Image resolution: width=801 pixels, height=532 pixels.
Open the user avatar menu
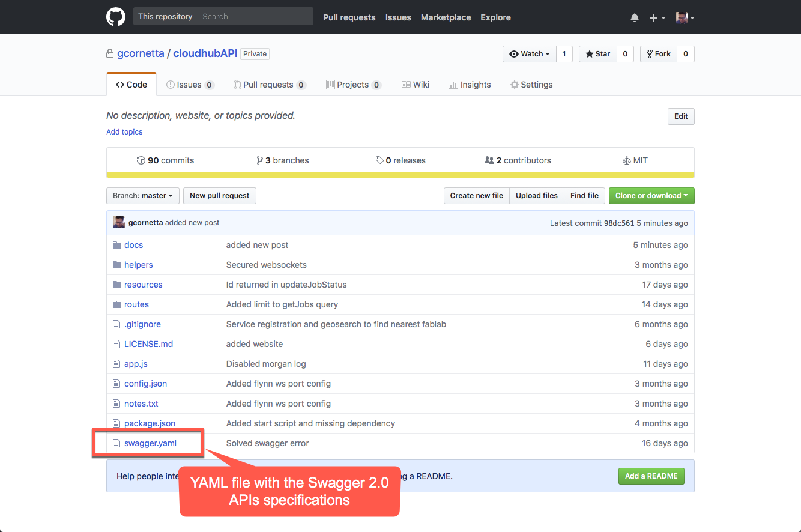coord(685,17)
